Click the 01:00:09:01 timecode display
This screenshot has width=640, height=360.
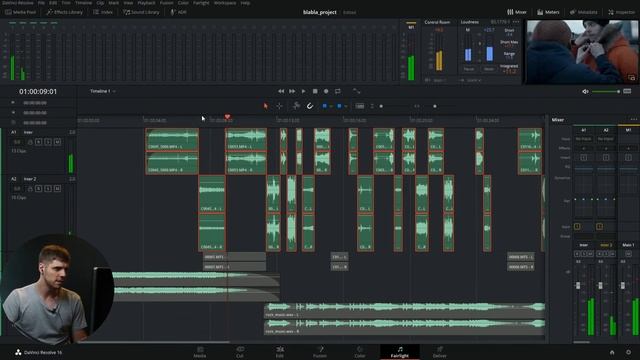[38, 91]
